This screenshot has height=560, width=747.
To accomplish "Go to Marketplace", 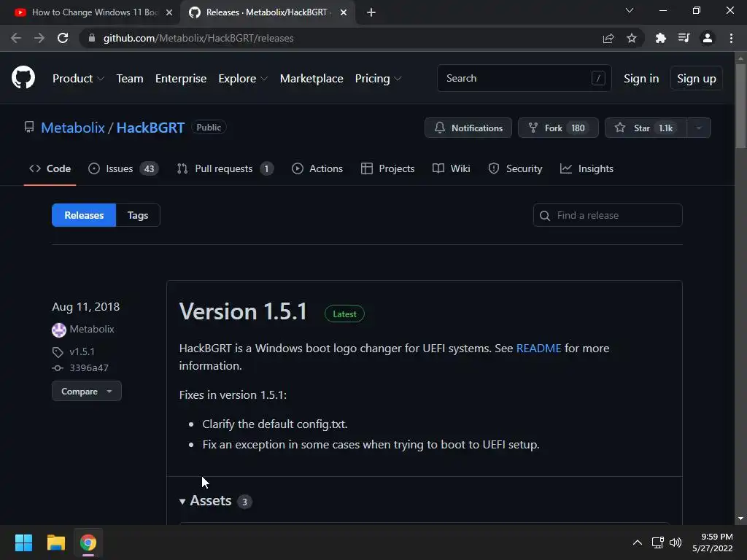I will pyautogui.click(x=311, y=78).
